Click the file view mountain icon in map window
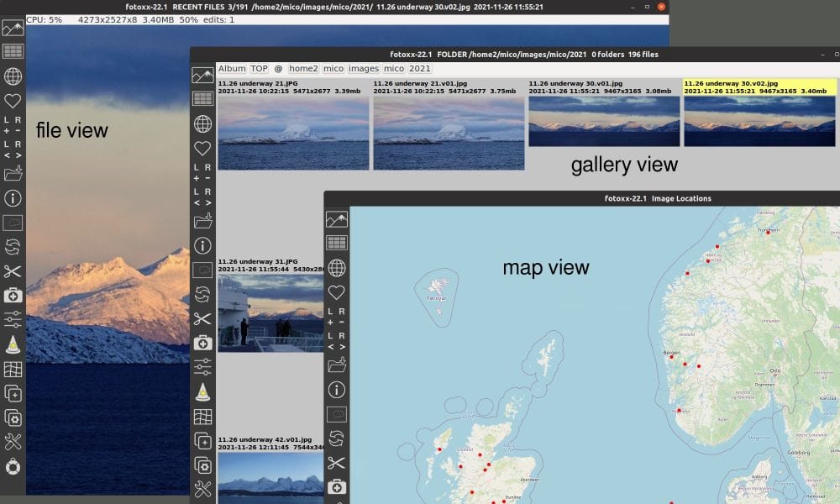The height and width of the screenshot is (504, 840). click(337, 219)
